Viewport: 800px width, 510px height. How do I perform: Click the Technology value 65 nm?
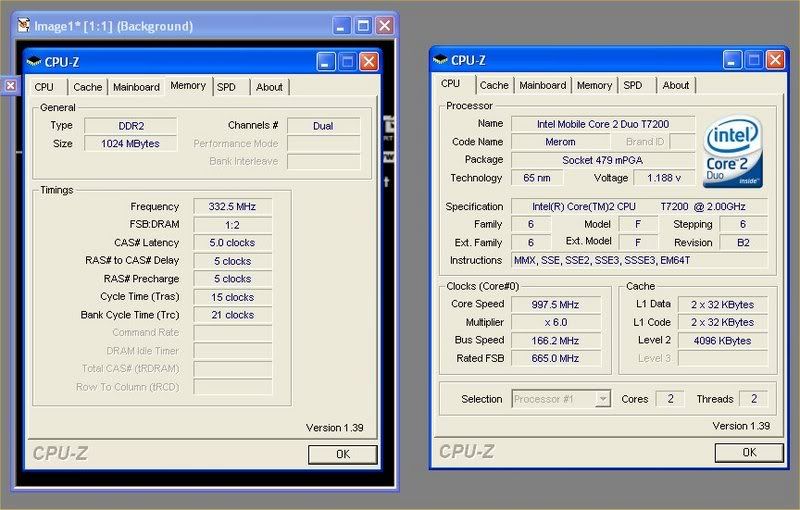[537, 178]
